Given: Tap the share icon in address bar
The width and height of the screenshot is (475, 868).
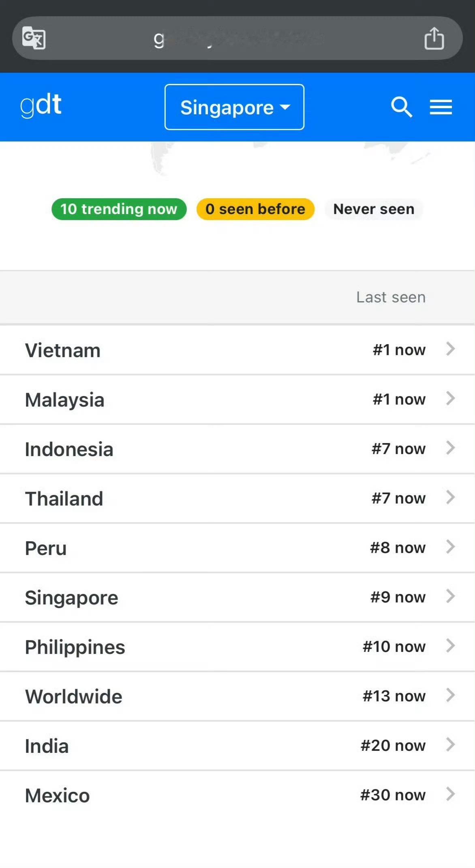Looking at the screenshot, I should pos(434,38).
